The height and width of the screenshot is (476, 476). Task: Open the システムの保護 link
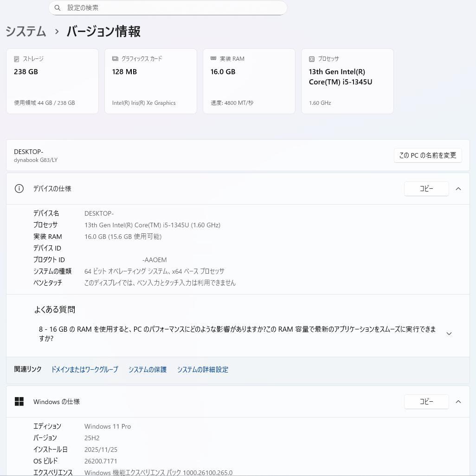(147, 369)
